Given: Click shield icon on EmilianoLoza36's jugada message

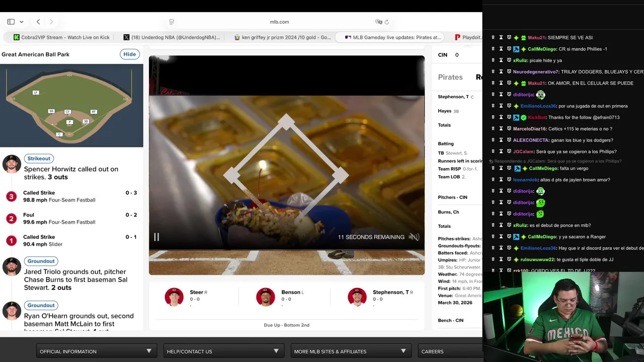Looking at the screenshot, I should (x=509, y=106).
